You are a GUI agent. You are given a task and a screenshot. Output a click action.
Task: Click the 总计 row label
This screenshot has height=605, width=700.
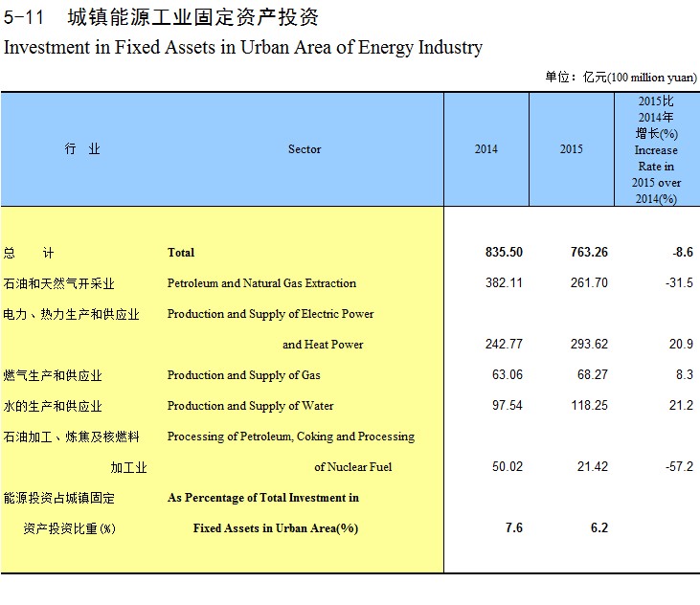(x=29, y=253)
